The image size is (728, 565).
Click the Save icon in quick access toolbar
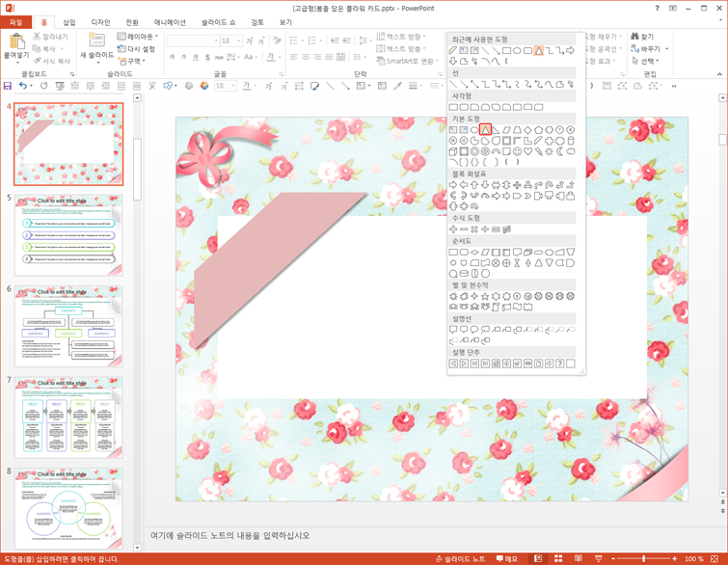pyautogui.click(x=8, y=86)
